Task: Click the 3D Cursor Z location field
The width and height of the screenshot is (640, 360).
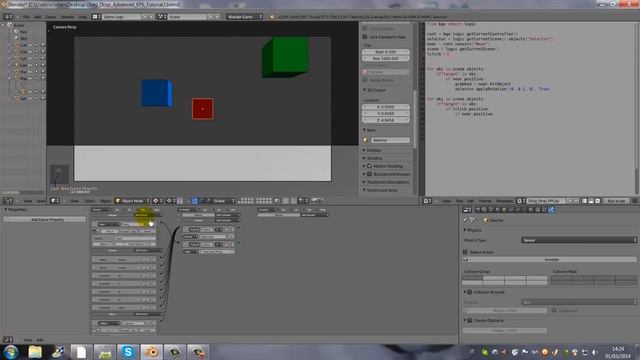Action: point(386,120)
